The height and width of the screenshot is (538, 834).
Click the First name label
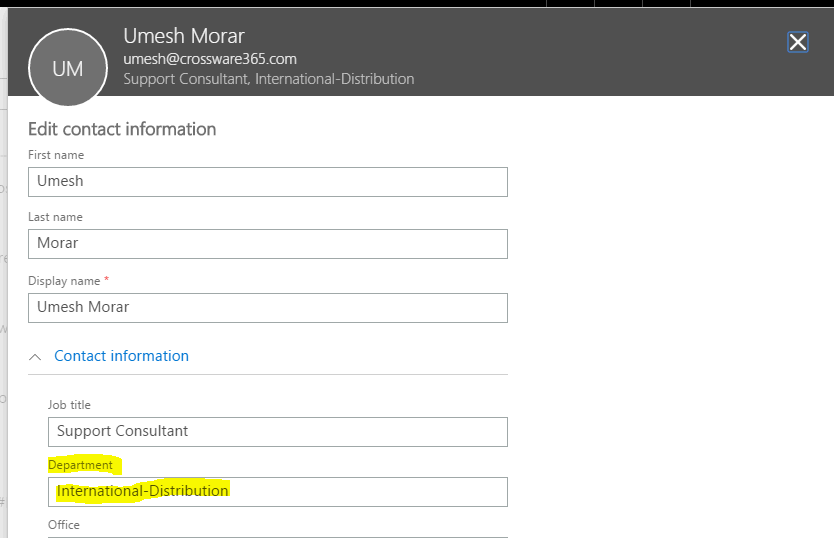56,155
